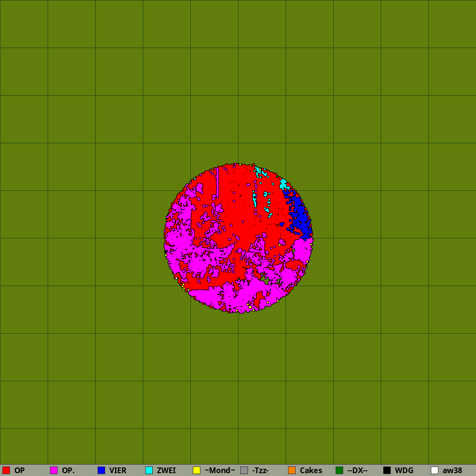The image size is (476, 476).
Task: Select the ~Mond~ label in the legend
Action: pos(220,470)
